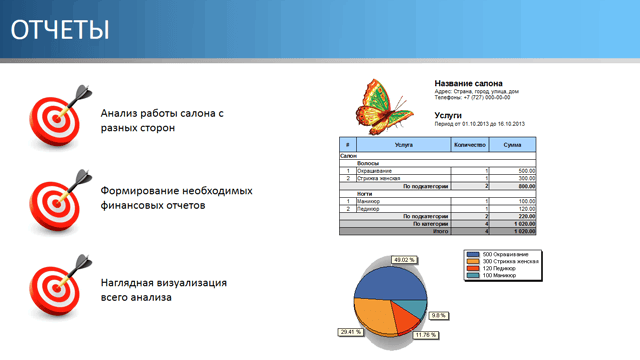Click the red legend swatch for Педикюр

(x=473, y=268)
